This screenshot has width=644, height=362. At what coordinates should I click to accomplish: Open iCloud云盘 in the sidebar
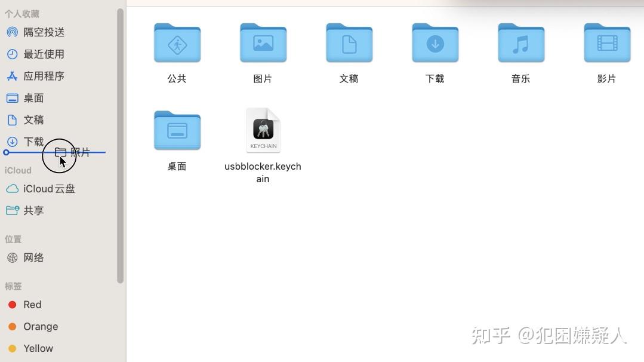pyautogui.click(x=50, y=189)
